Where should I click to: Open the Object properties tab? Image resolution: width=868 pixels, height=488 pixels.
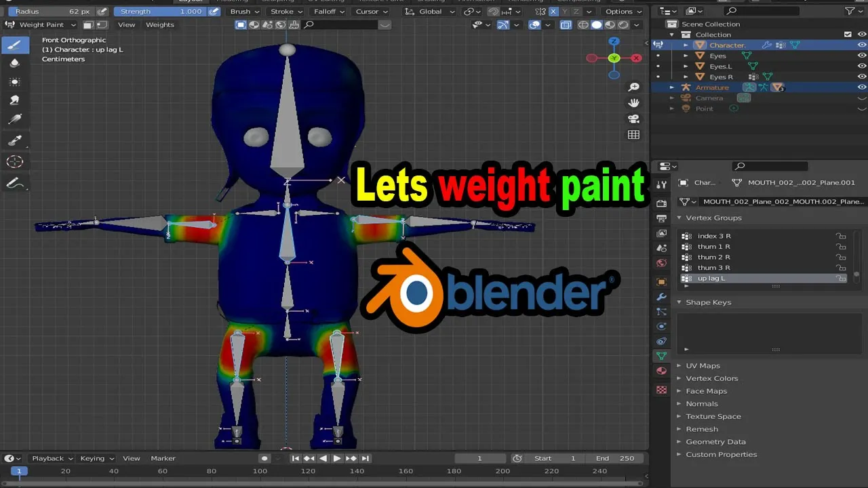tap(662, 281)
